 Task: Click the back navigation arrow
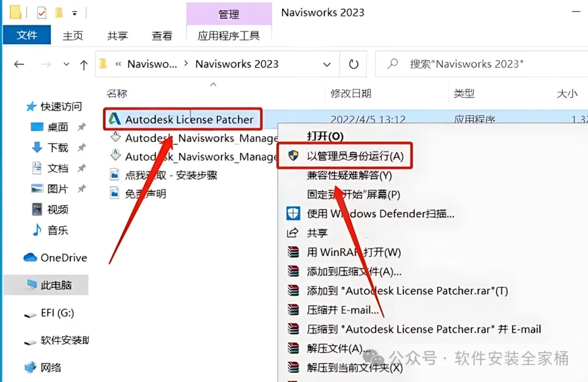coord(19,64)
